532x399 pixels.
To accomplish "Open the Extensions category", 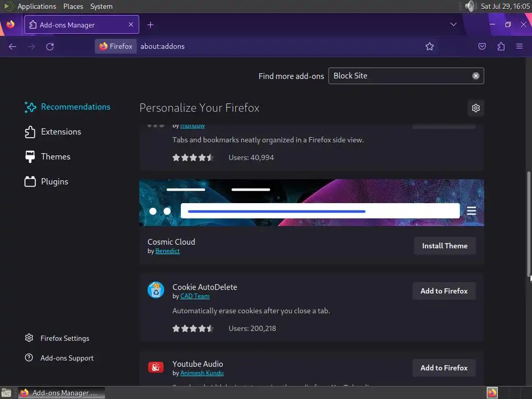I will click(x=53, y=131).
